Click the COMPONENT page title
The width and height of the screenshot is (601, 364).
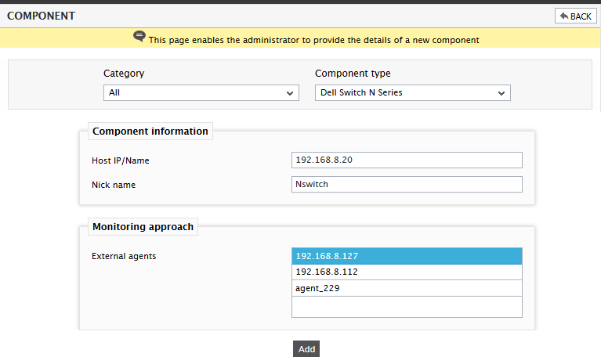[41, 16]
